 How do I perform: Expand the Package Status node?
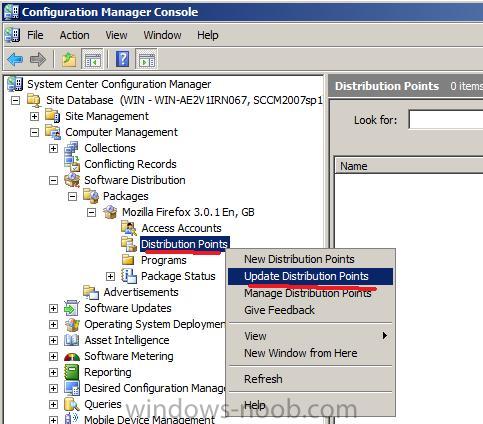(x=110, y=276)
